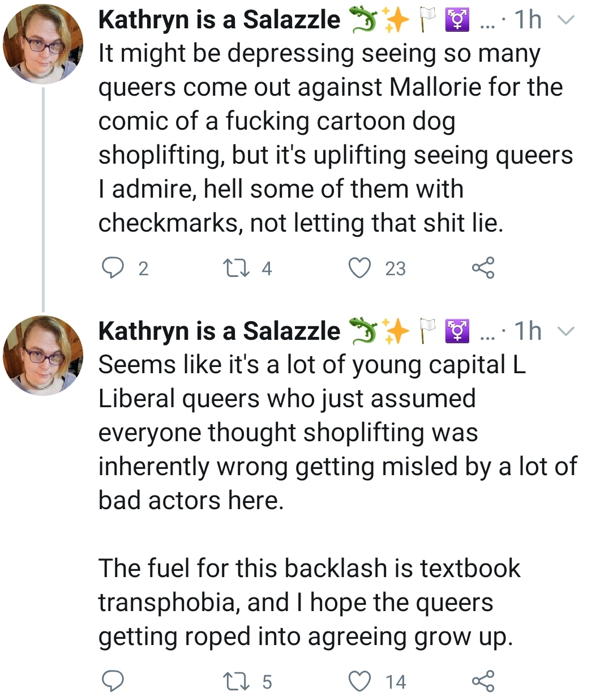Open the first tweet's profile picture

click(43, 44)
